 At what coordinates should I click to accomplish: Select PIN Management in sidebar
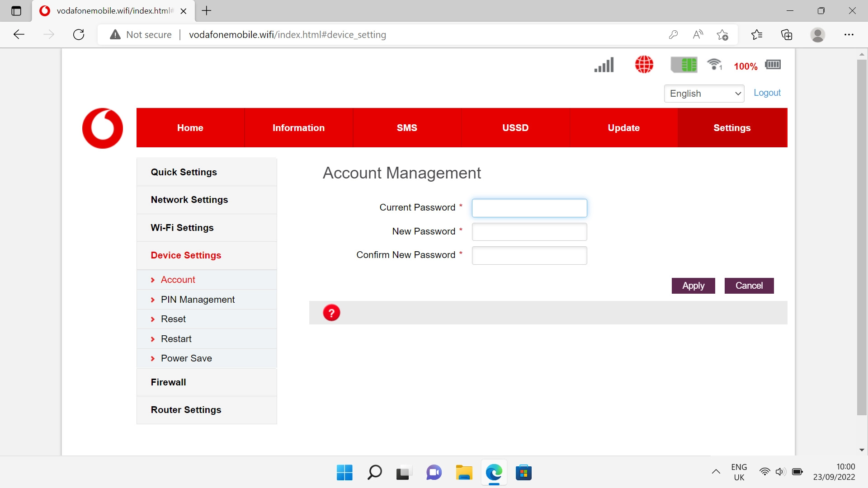[x=198, y=300]
